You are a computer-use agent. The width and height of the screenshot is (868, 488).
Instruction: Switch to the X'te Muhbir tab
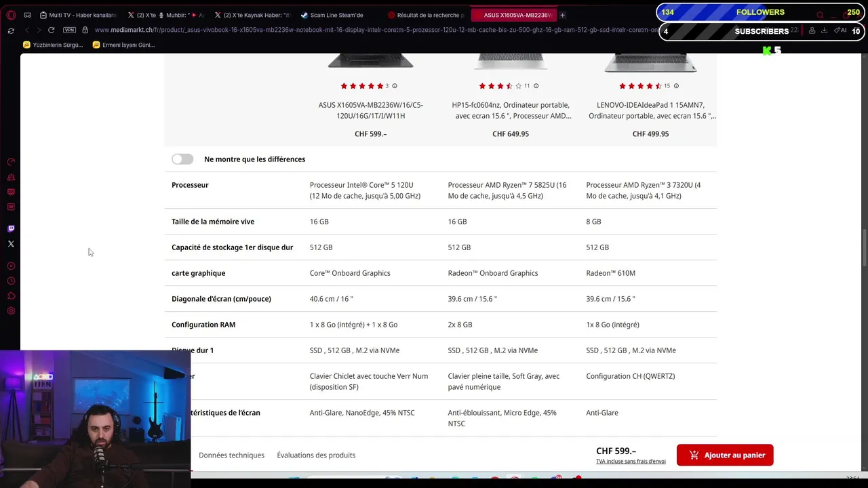[165, 15]
